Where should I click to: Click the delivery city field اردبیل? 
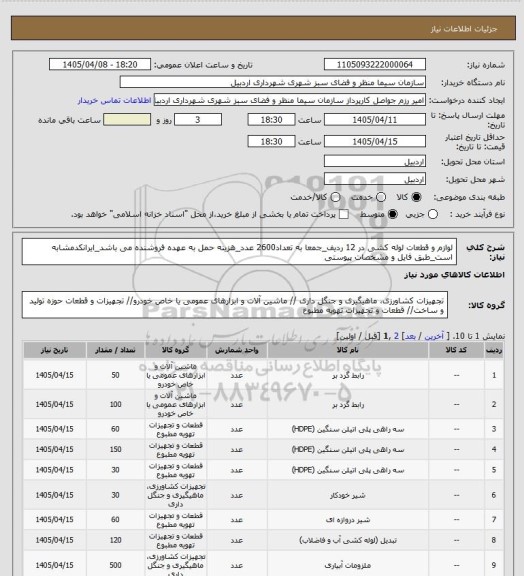click(375, 179)
